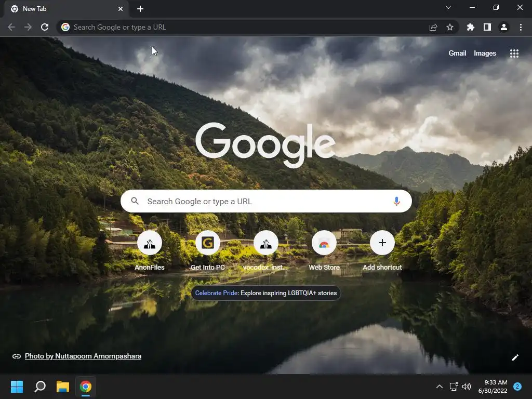Open Windows taskbar search
Image resolution: width=532 pixels, height=399 pixels.
pyautogui.click(x=40, y=387)
